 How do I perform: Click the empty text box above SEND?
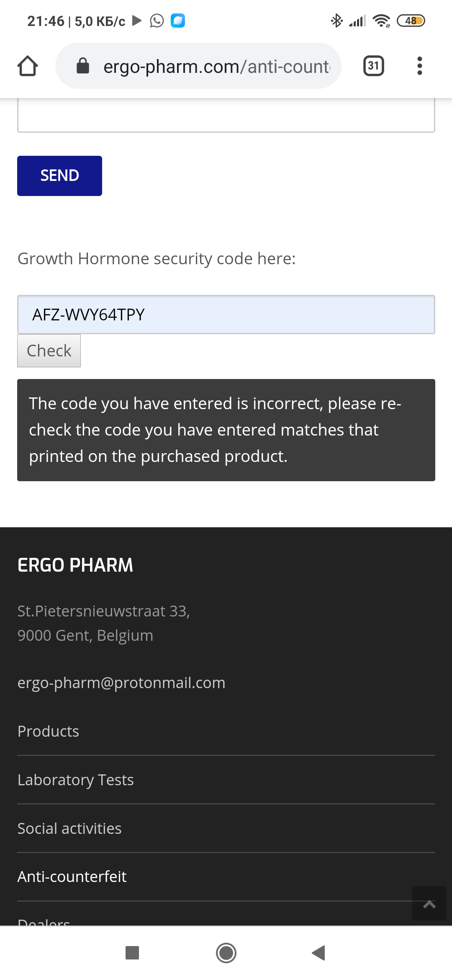(x=226, y=115)
